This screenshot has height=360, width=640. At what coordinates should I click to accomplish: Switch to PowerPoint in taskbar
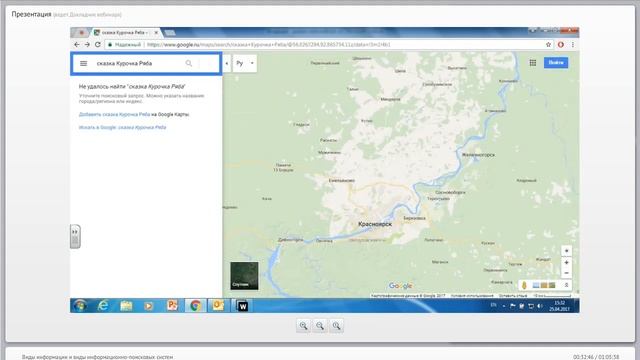tap(172, 305)
